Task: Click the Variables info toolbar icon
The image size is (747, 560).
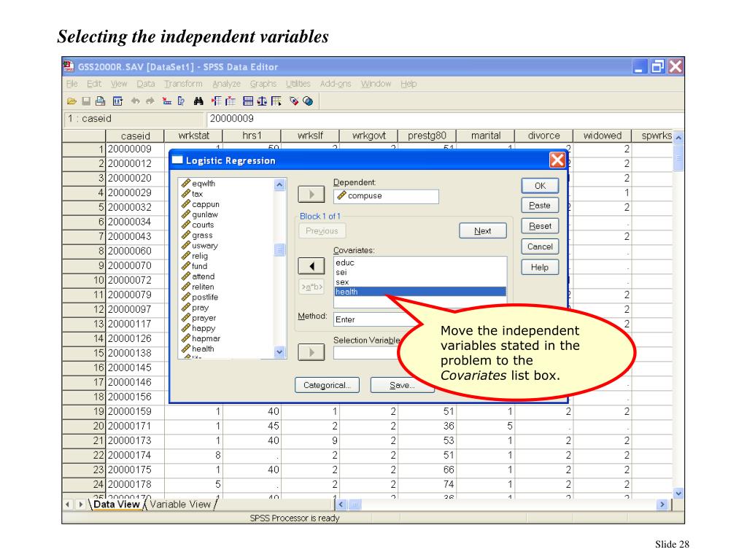Action: point(181,101)
